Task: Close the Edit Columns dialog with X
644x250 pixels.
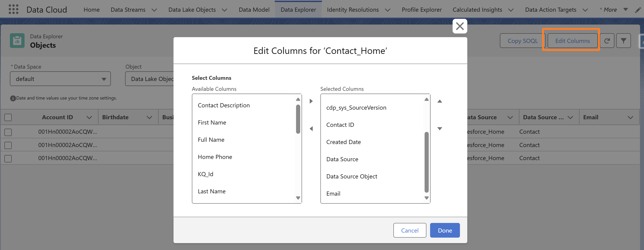Action: 459,26
